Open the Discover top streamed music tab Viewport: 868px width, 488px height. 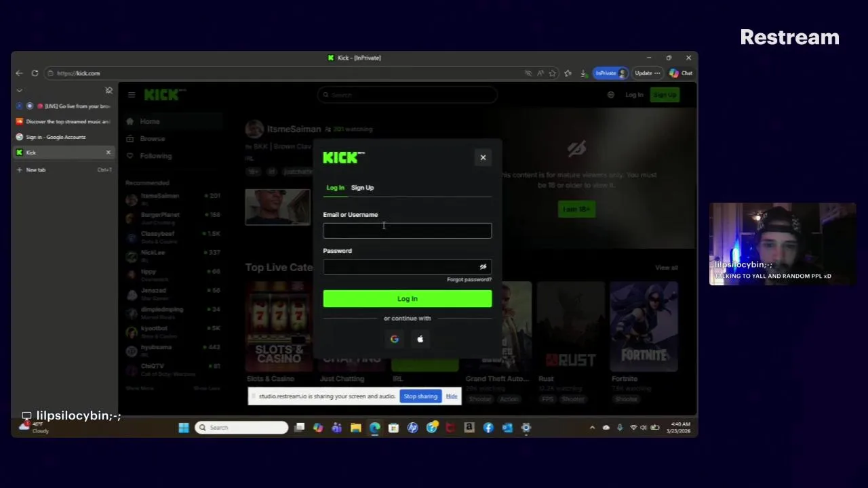(x=64, y=122)
